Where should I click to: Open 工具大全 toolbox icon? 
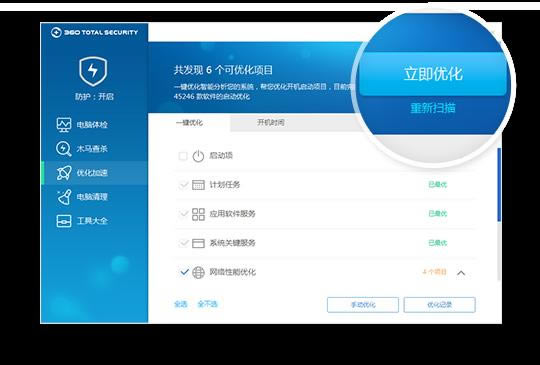click(64, 221)
